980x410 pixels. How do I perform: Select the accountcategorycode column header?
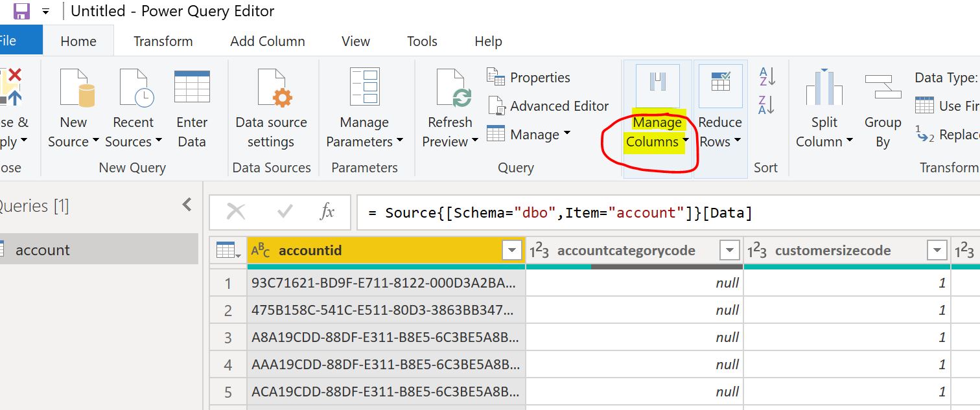point(635,251)
